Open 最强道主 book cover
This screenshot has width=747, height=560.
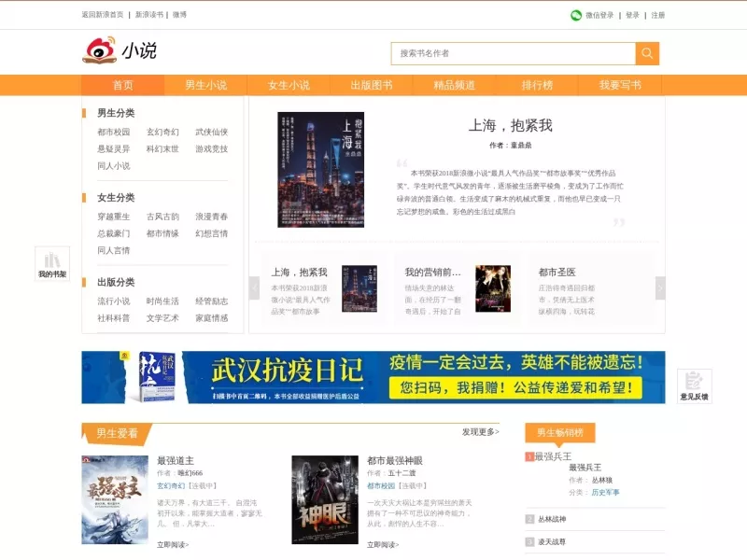tap(115, 499)
